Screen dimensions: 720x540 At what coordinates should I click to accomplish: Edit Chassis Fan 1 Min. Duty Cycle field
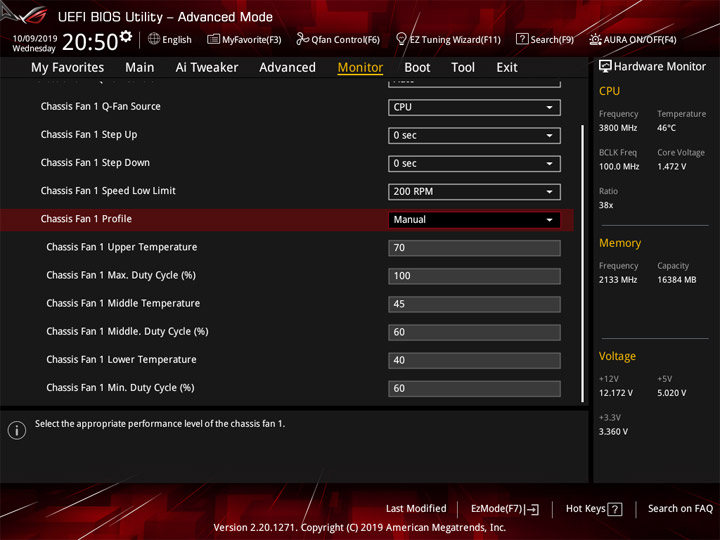tap(474, 388)
